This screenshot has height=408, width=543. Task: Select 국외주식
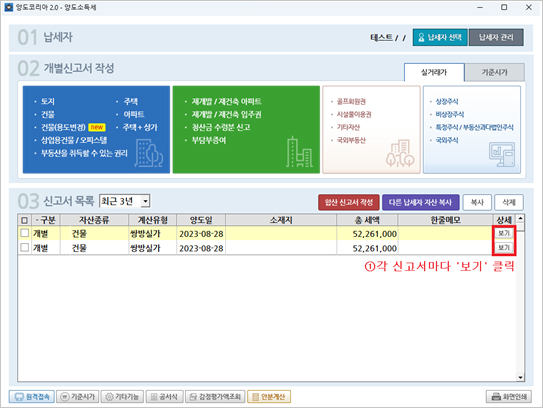click(x=447, y=140)
